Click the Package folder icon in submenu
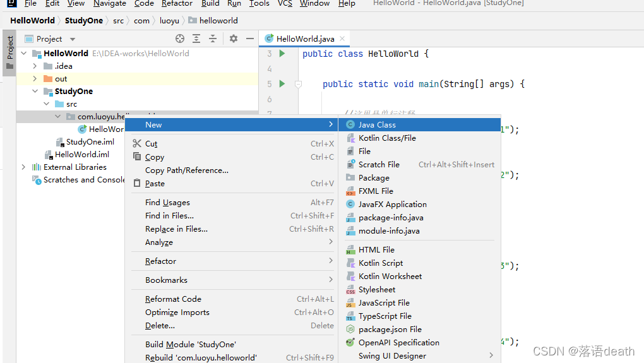 (x=350, y=177)
